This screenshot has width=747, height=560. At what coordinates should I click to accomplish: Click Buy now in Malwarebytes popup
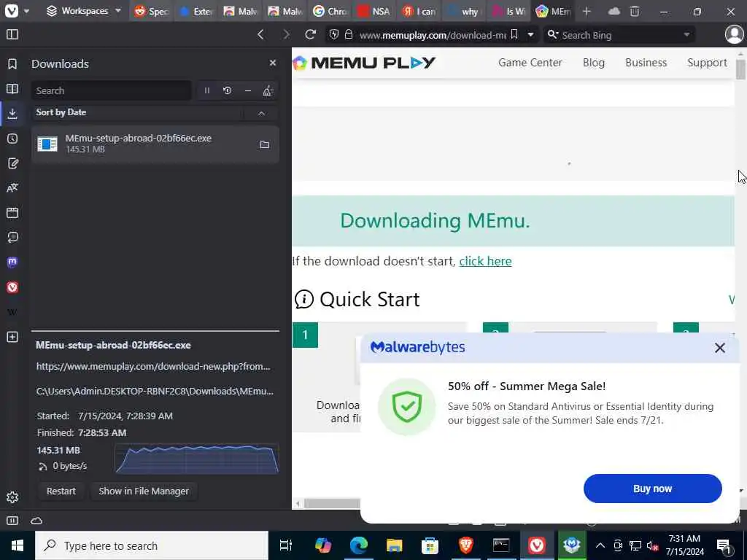click(x=652, y=488)
